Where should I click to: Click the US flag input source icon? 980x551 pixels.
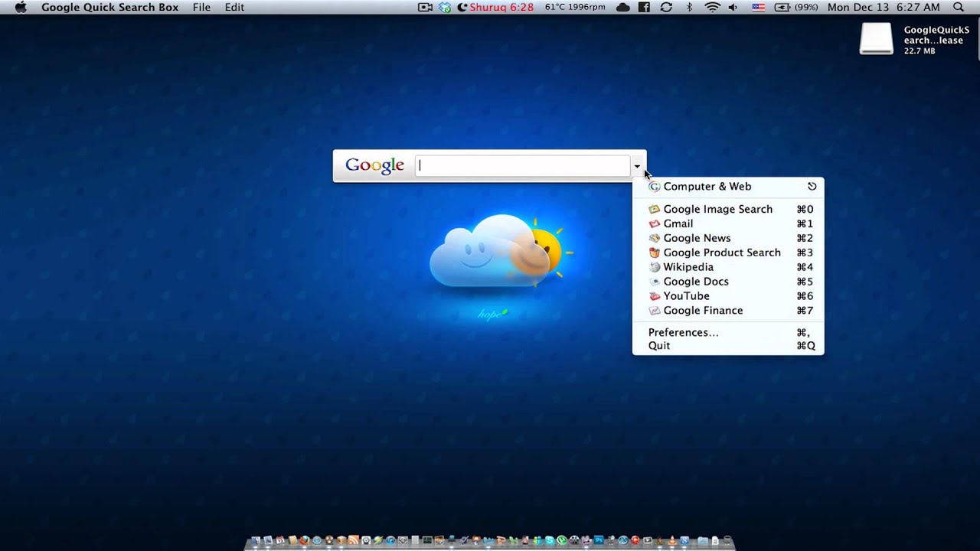[x=758, y=7]
